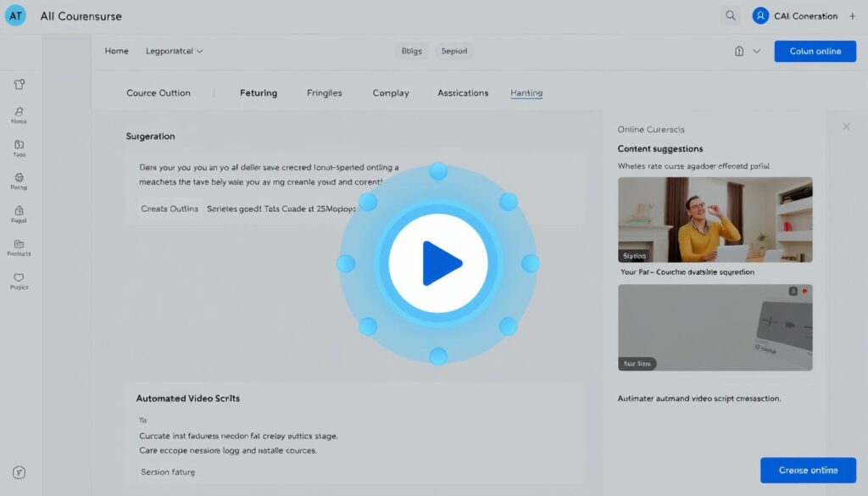This screenshot has width=868, height=496.
Task: Switch to Fringlies tab
Action: point(325,93)
